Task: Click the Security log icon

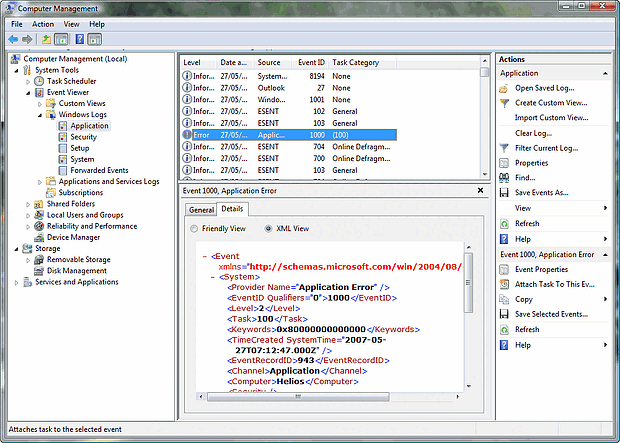Action: [62, 137]
